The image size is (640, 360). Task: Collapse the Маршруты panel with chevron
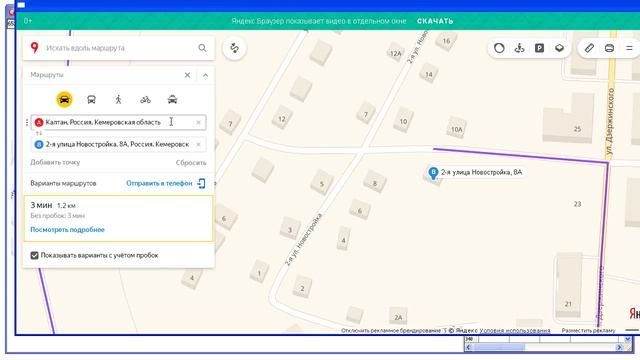(x=205, y=75)
